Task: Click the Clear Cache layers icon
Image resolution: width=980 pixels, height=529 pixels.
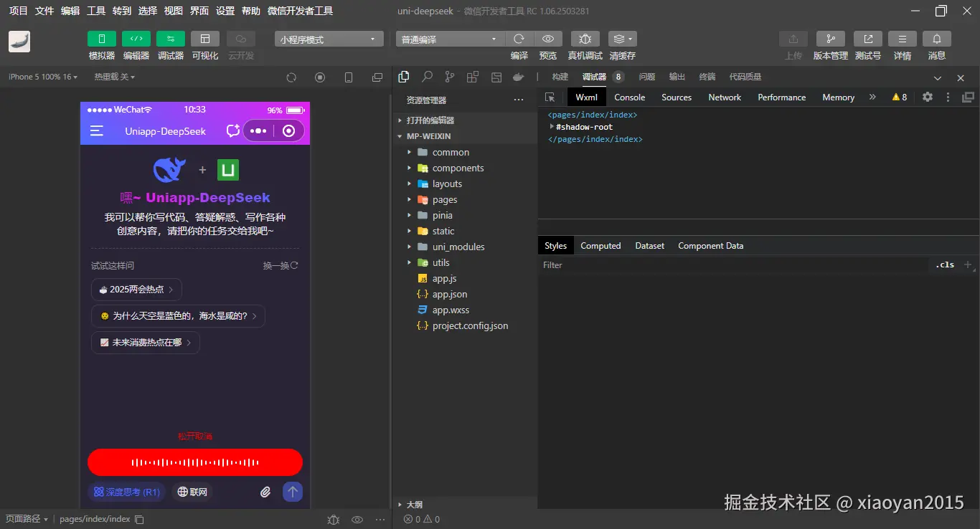Action: 622,39
